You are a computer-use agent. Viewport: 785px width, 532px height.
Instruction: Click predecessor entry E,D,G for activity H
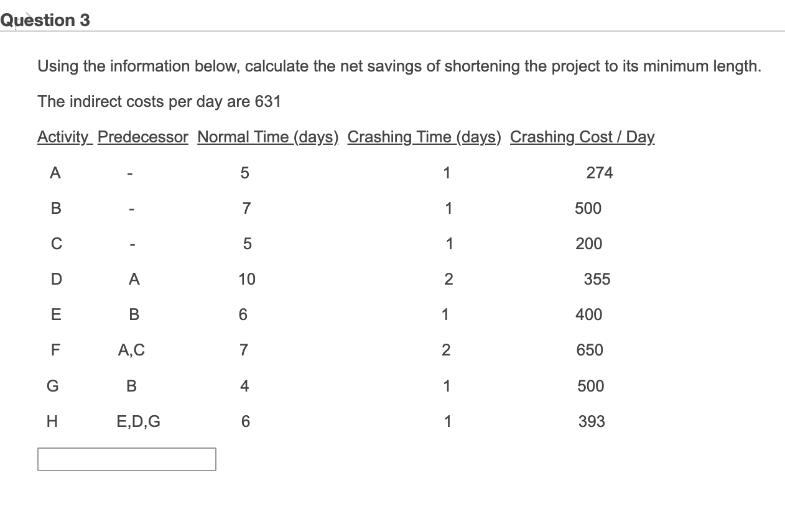click(x=138, y=421)
